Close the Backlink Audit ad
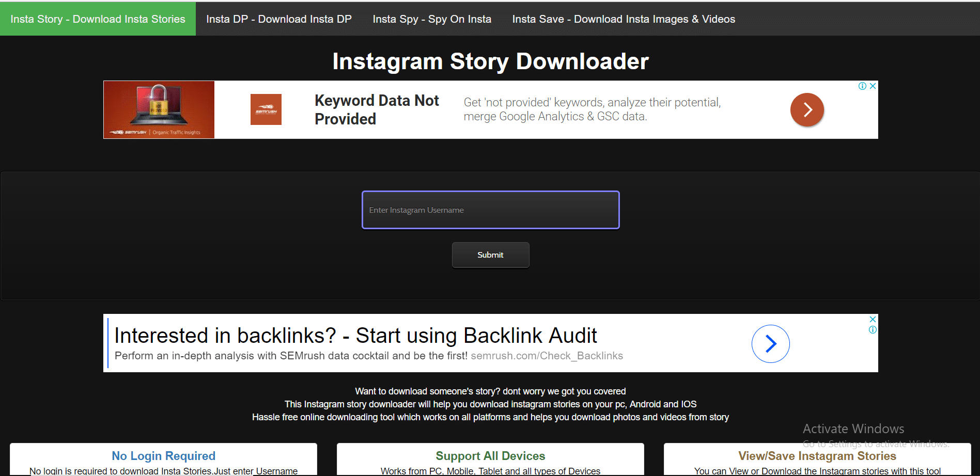The width and height of the screenshot is (980, 476). [x=873, y=320]
